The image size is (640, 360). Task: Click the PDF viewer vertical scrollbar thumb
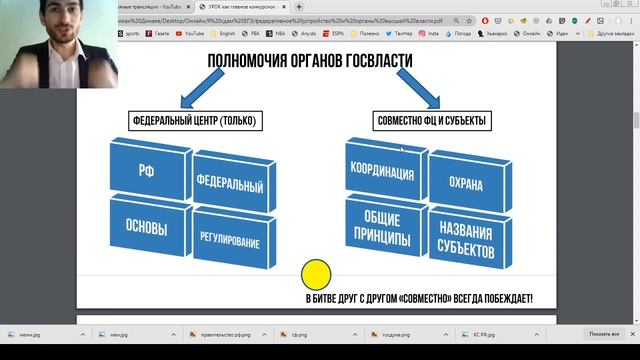(x=636, y=121)
